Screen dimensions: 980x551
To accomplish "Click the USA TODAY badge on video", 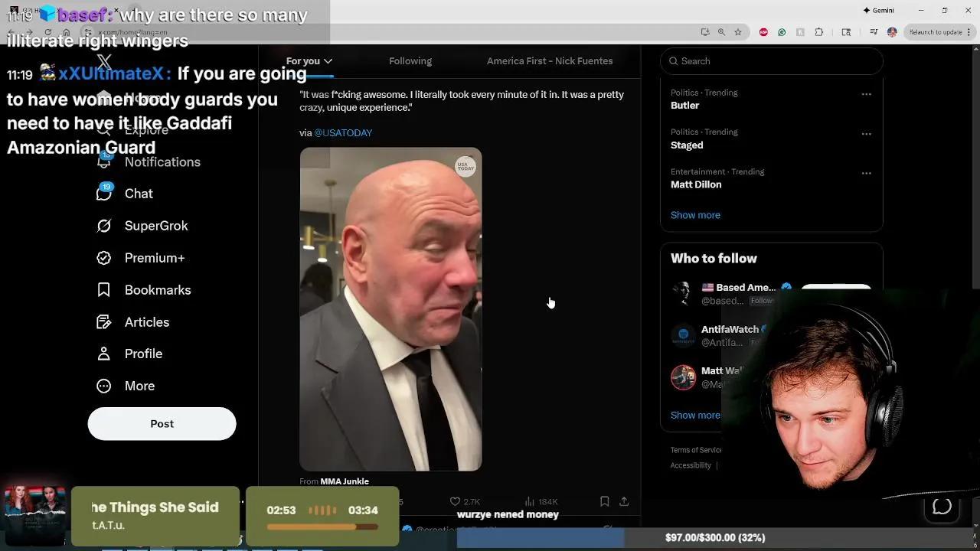I will pos(465,167).
